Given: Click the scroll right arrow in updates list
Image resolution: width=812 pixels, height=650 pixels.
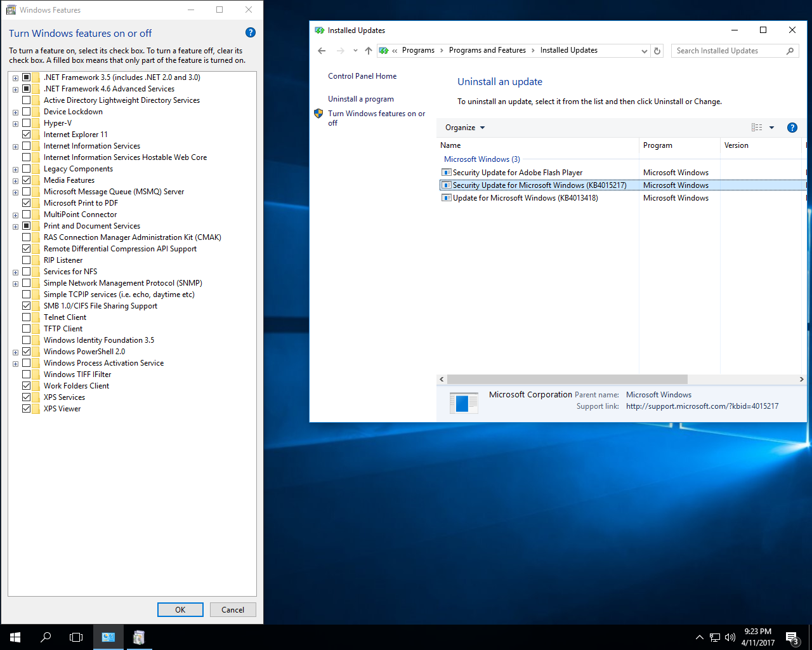Looking at the screenshot, I should 801,379.
